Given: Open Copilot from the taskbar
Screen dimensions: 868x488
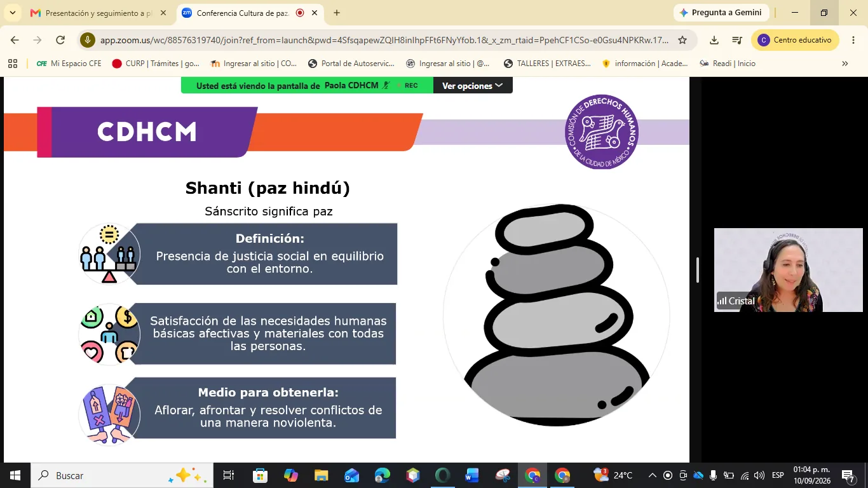Looking at the screenshot, I should [291, 475].
